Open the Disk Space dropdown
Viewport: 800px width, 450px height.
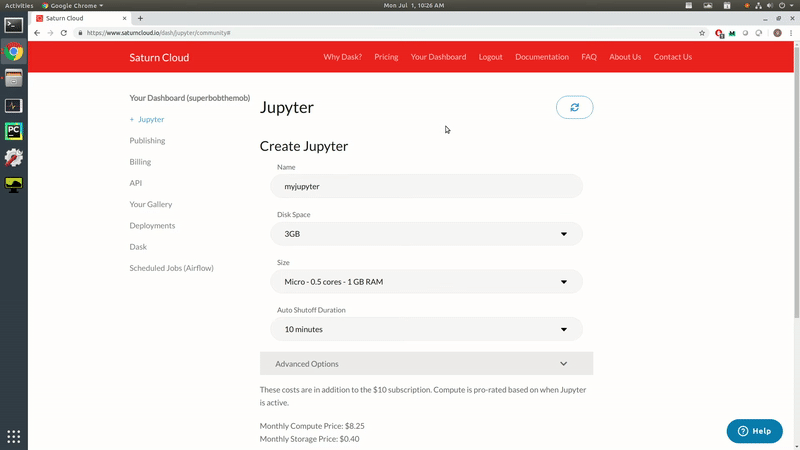point(427,234)
